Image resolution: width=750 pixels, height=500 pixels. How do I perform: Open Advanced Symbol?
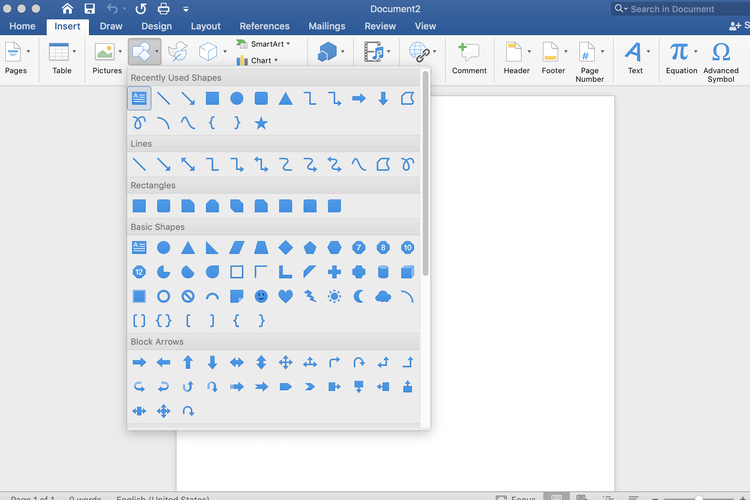coord(721,61)
